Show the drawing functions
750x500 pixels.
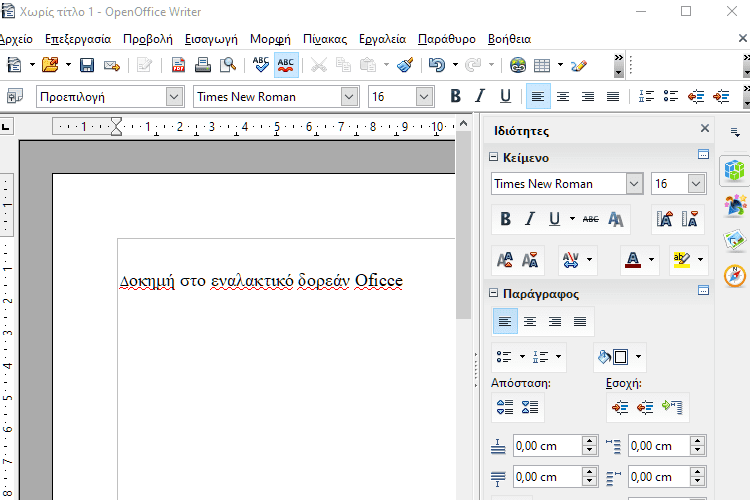tap(579, 65)
